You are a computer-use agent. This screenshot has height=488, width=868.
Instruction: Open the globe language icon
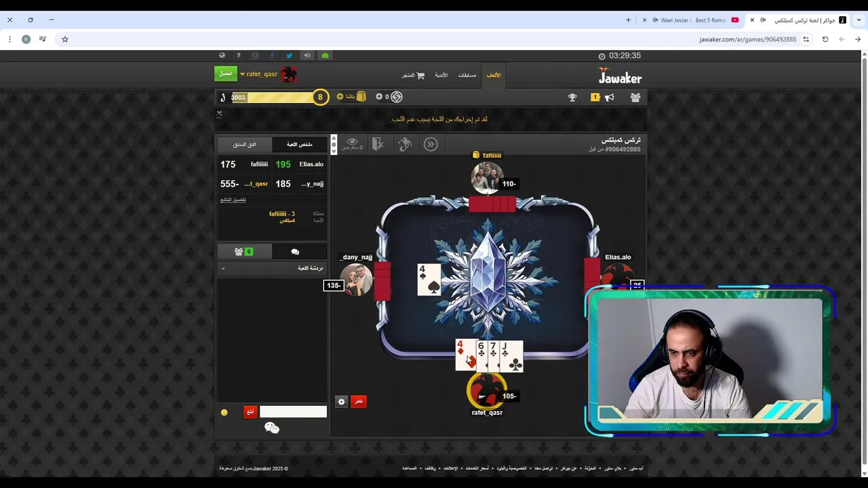[222, 56]
